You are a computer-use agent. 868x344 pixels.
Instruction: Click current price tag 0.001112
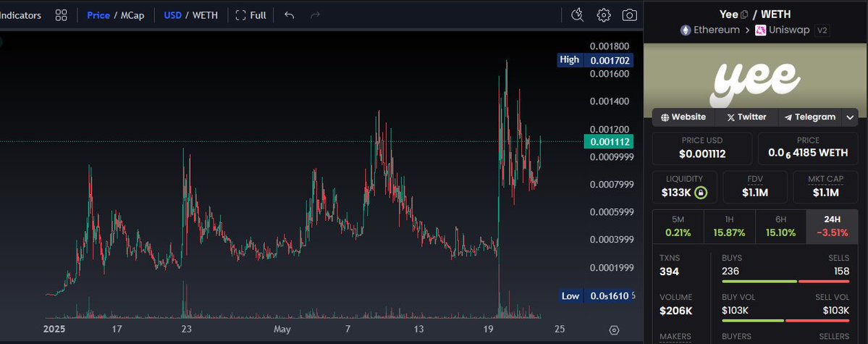(609, 142)
